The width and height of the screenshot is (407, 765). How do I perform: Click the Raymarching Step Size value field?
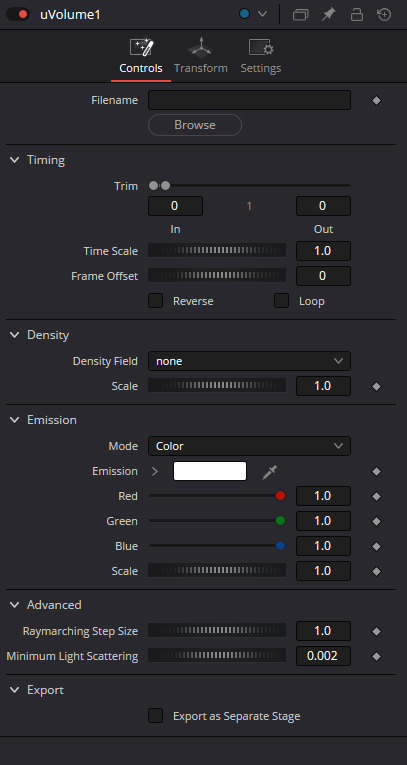point(323,631)
